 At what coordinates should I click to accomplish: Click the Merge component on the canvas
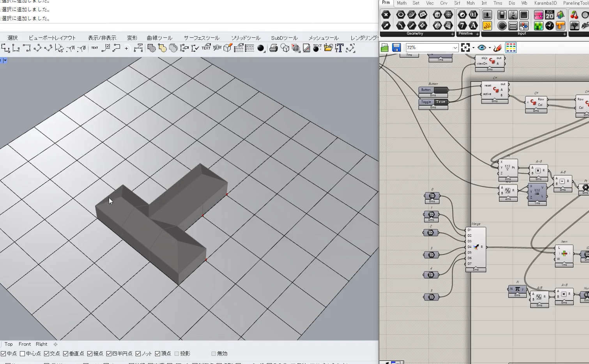[x=476, y=247]
